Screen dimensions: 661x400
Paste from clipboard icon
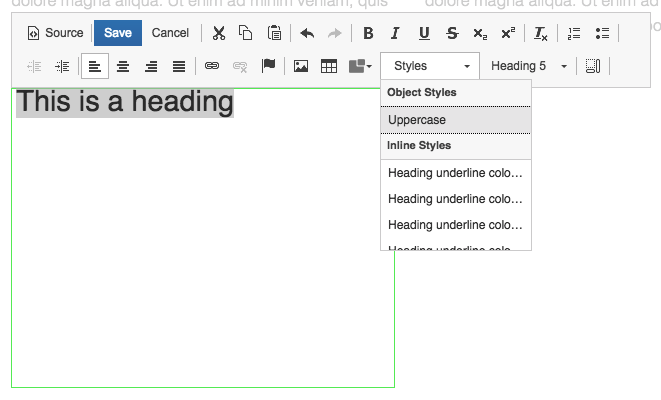point(274,33)
